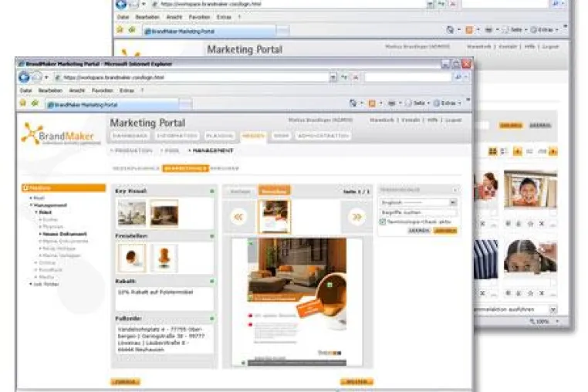Go to previous preview page with left arrows

tap(238, 217)
